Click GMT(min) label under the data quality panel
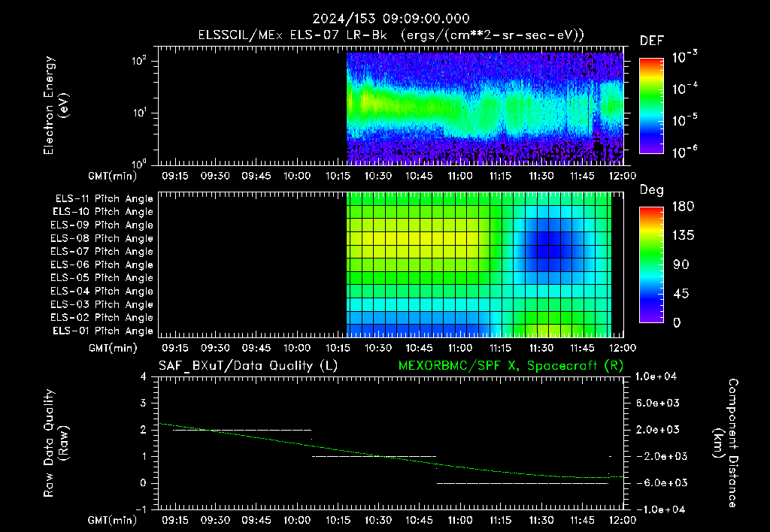Viewport: 770px width, 532px height. [x=113, y=520]
